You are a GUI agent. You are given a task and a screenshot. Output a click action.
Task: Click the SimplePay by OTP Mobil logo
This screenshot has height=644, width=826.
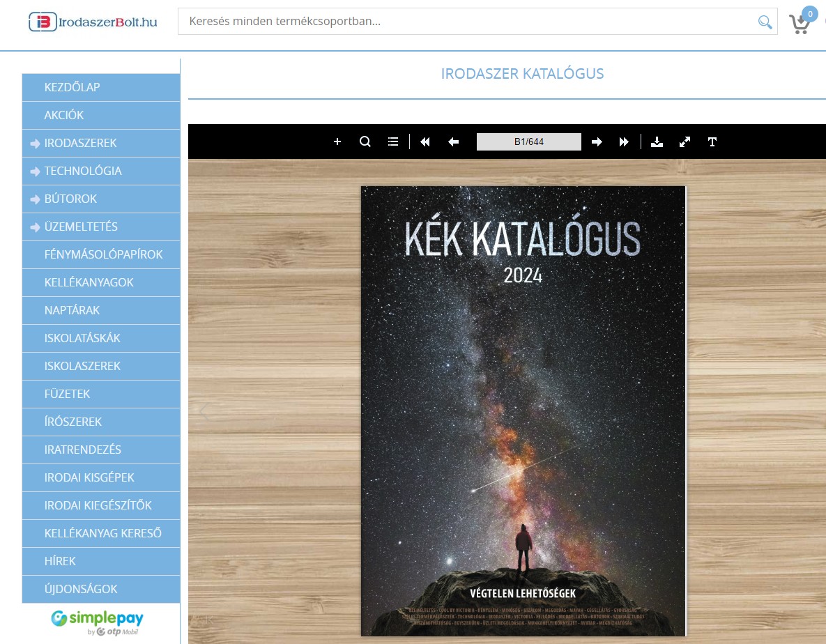[x=98, y=623]
